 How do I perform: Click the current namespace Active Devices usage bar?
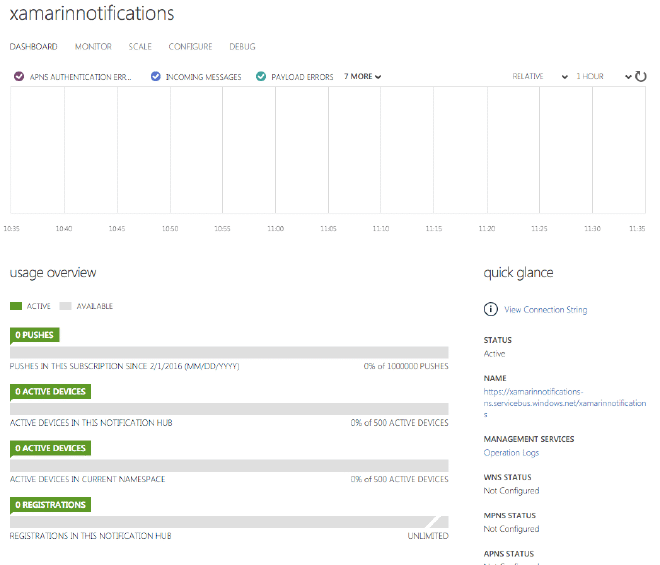229,466
